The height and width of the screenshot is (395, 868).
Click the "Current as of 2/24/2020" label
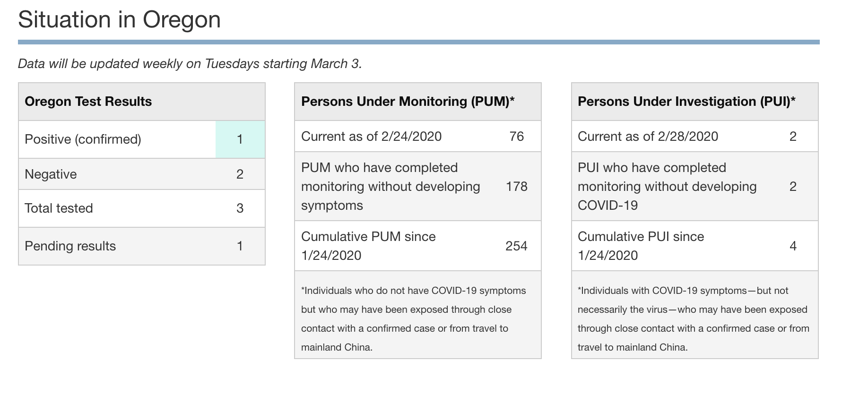(x=371, y=137)
